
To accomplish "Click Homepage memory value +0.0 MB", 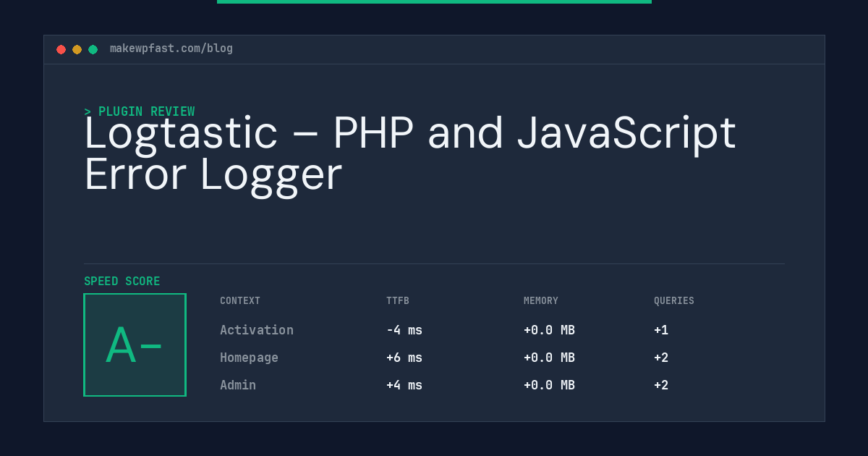I will point(549,358).
